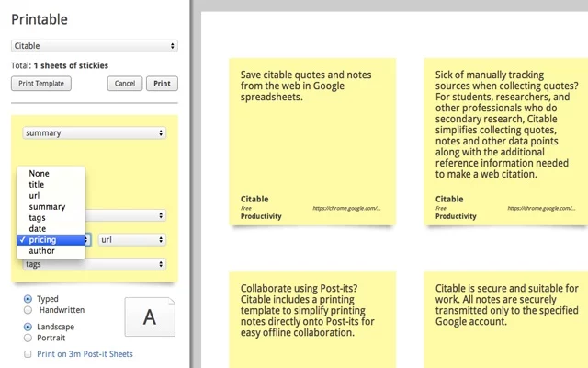Screen dimensions: 588x368
Task: Choose url in the open list
Action: coord(51,196)
